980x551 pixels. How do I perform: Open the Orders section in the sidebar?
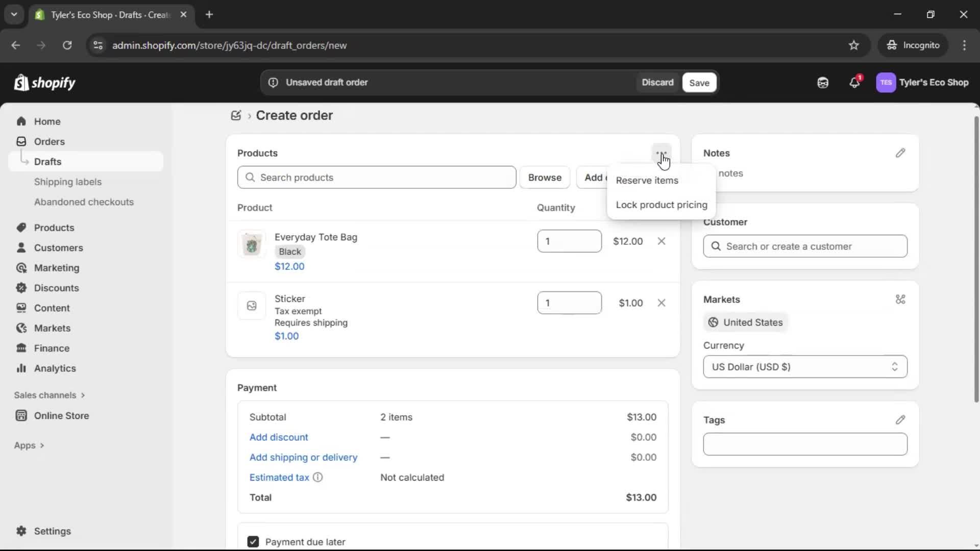[x=49, y=141]
